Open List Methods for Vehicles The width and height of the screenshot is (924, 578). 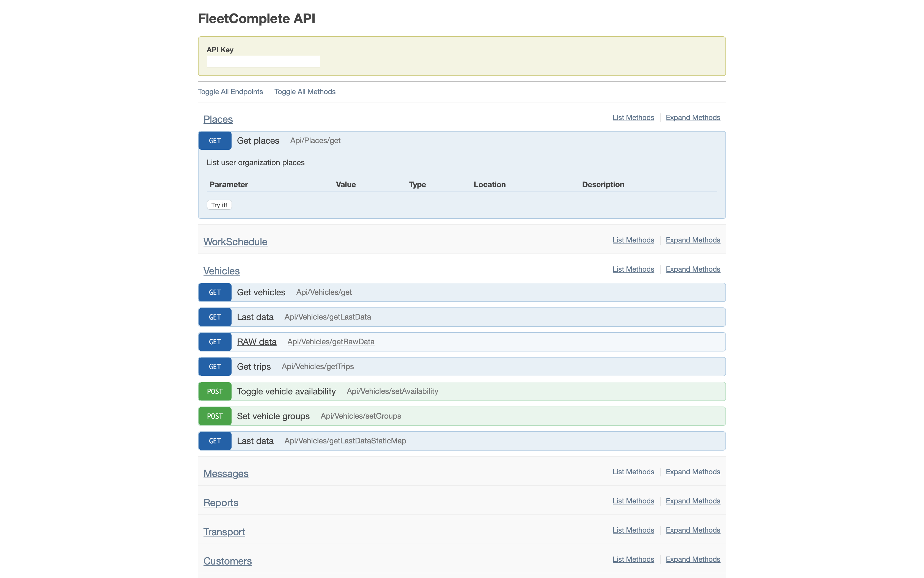633,269
